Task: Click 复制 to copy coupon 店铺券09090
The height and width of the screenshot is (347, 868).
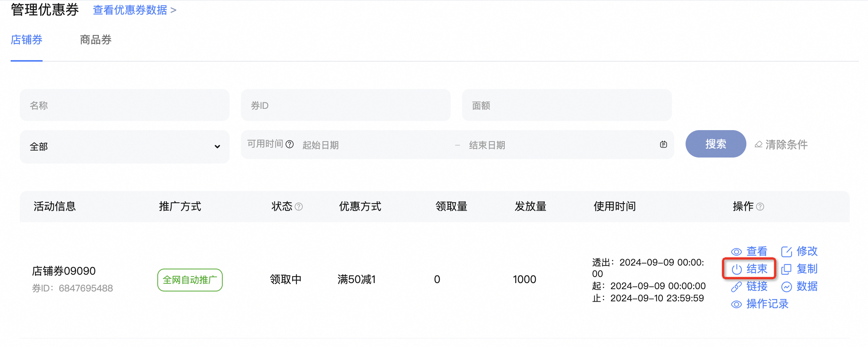Action: [x=800, y=269]
